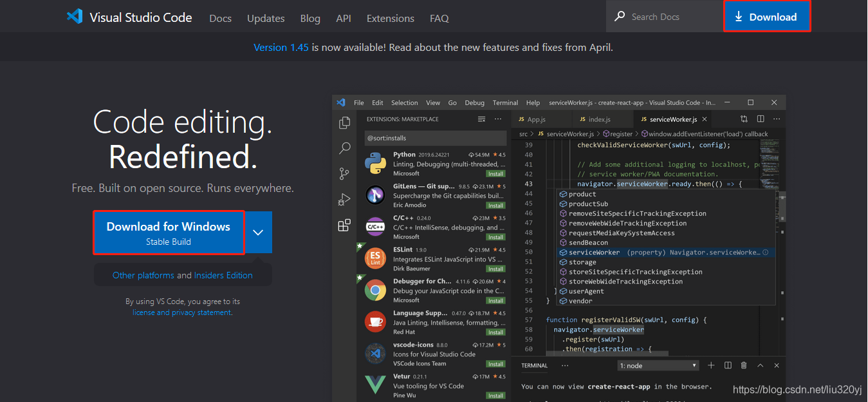The width and height of the screenshot is (868, 402).
Task: Install the GitLens extension
Action: coord(495,206)
